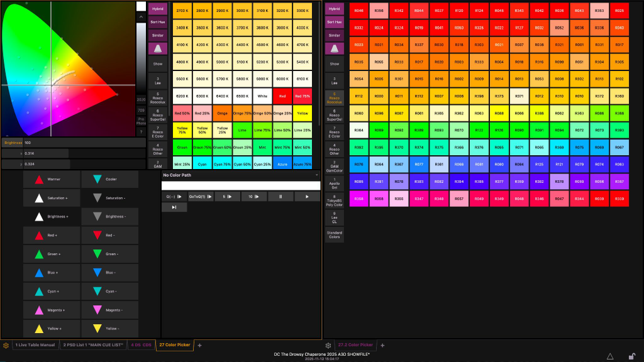Select the 27 Color Picker tab

pyautogui.click(x=175, y=345)
